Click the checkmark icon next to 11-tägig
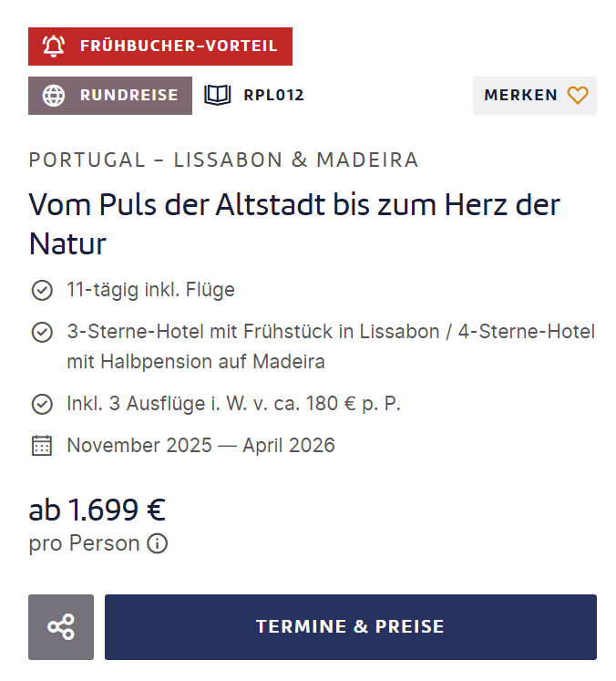This screenshot has height=681, width=616. point(42,290)
